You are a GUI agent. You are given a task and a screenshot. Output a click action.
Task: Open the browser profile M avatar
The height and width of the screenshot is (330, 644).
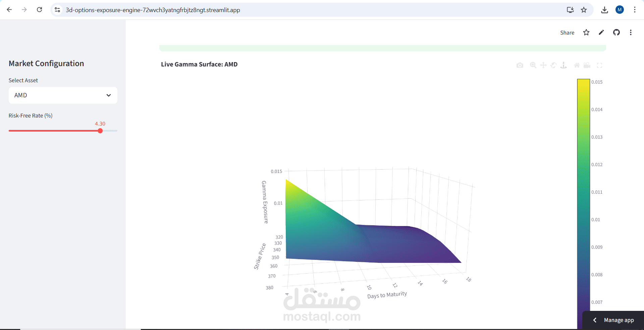point(620,10)
